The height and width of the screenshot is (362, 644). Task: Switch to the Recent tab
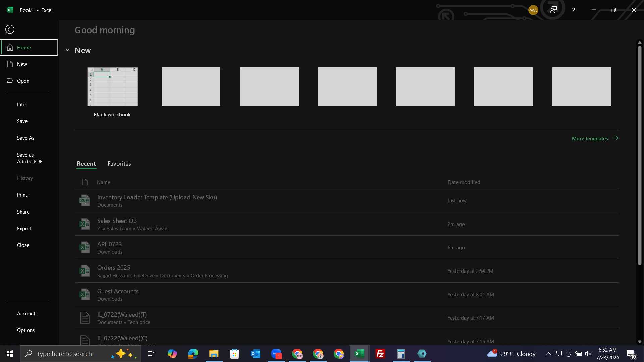(86, 164)
